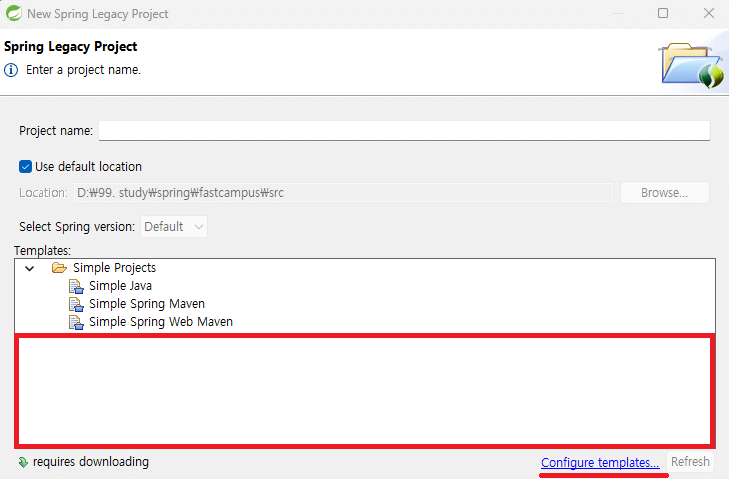Click the Templates: label

click(x=42, y=250)
